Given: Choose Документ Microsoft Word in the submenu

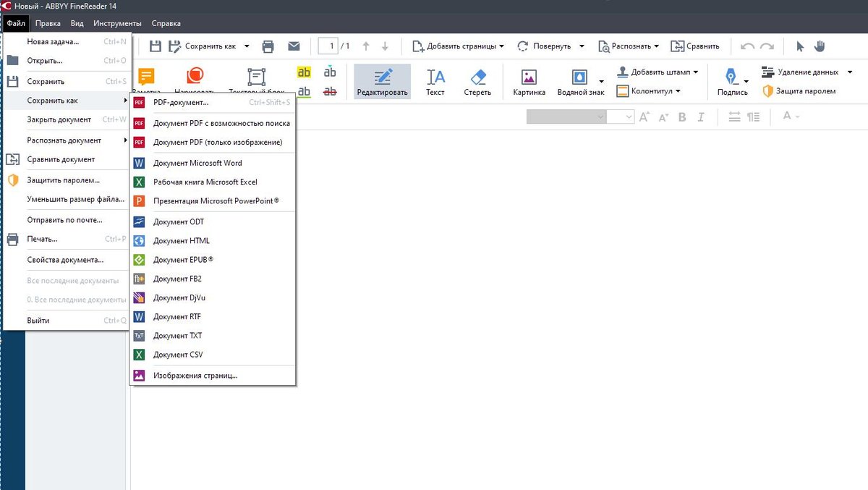Looking at the screenshot, I should tap(197, 163).
